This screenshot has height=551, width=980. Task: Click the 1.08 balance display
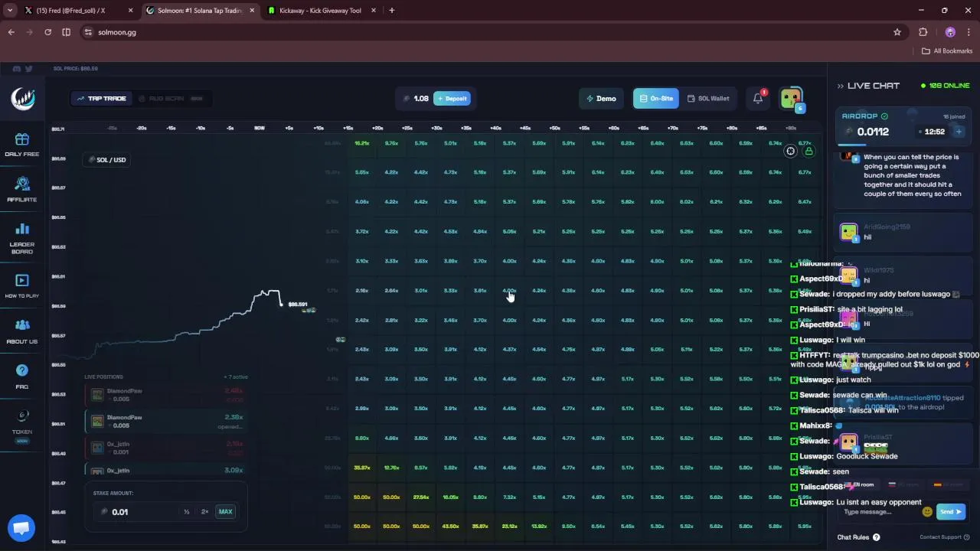pos(416,99)
